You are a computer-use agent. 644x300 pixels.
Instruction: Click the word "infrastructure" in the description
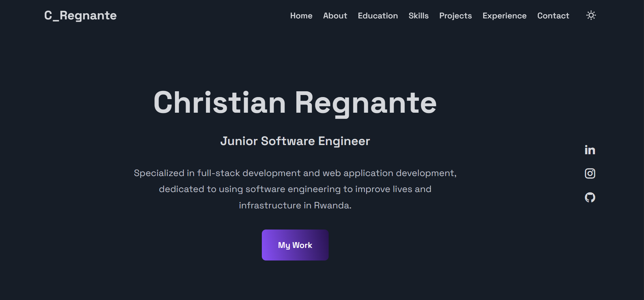tap(270, 205)
